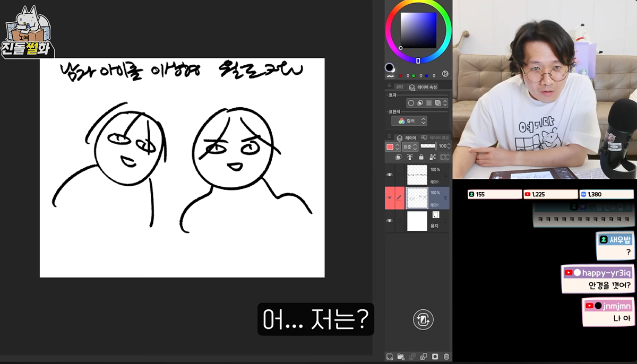Screen dimensions: 637x364
Task: Delete layer with the trash icon
Action: pyautogui.click(x=446, y=357)
